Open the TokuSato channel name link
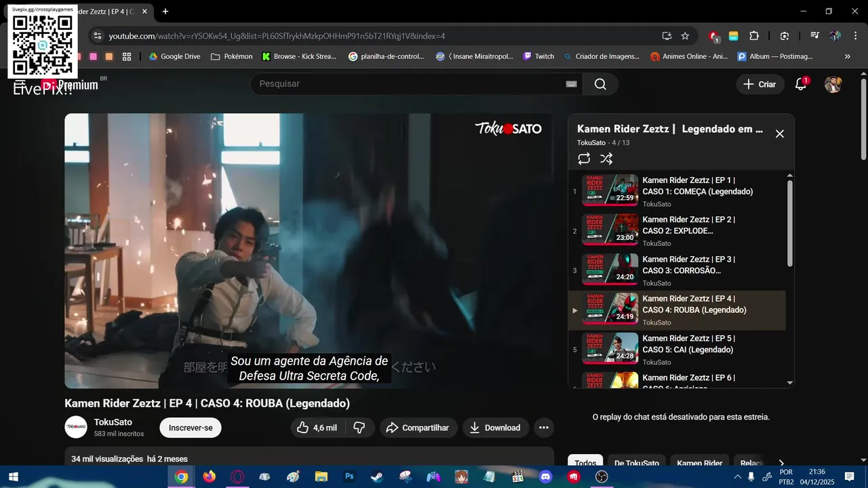868x488 pixels. tap(113, 422)
